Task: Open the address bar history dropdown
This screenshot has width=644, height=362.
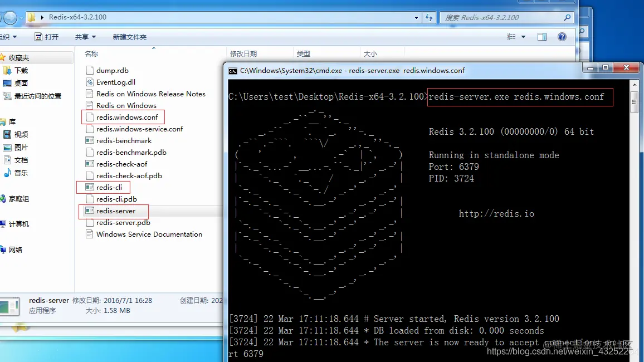Action: (416, 18)
